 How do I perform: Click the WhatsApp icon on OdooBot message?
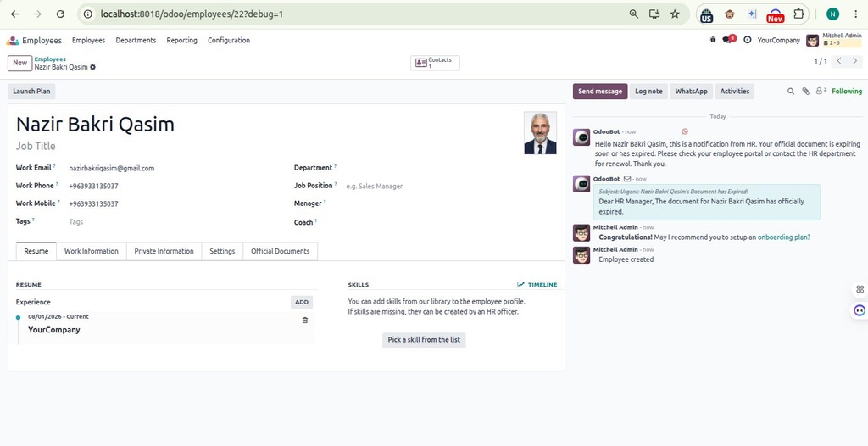(685, 131)
